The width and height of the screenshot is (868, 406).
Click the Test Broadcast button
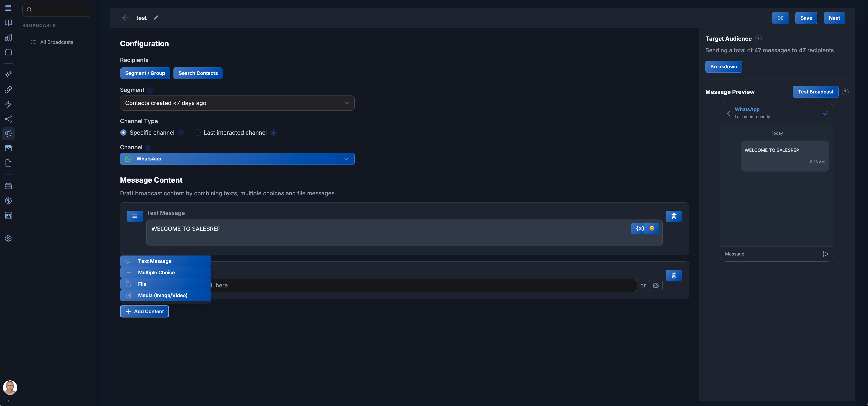[x=815, y=92]
